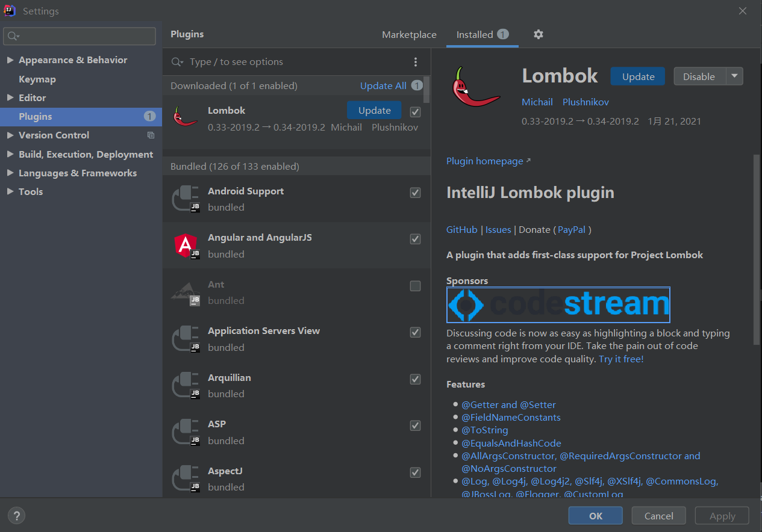Open the Disable button dropdown arrow
The image size is (762, 532).
pyautogui.click(x=734, y=76)
